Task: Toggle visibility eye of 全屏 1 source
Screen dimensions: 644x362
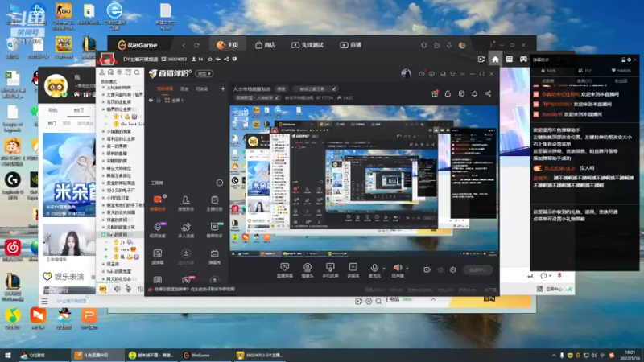Action: click(151, 100)
